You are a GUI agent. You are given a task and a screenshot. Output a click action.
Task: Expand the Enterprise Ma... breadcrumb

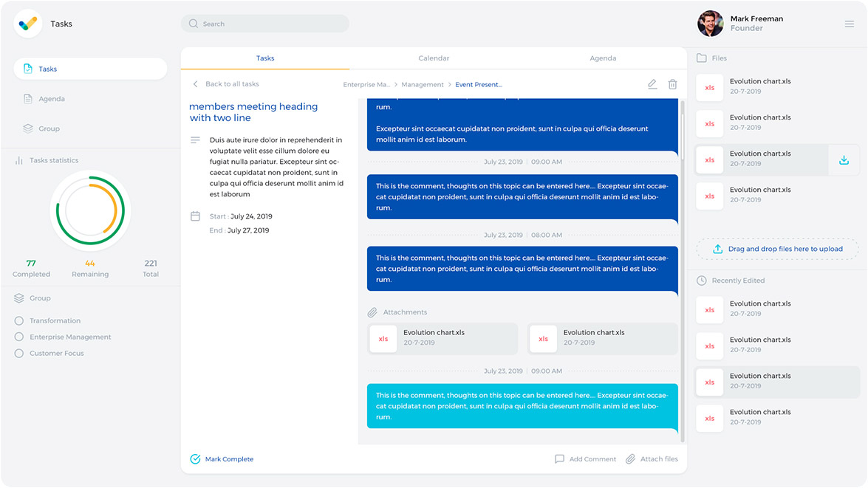point(366,84)
